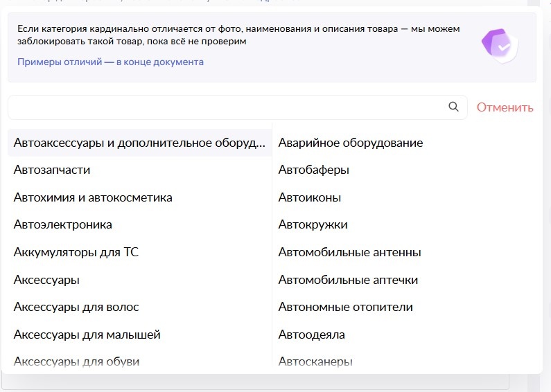
Task: Select Автомобильные антенны subcategory
Action: click(x=349, y=252)
